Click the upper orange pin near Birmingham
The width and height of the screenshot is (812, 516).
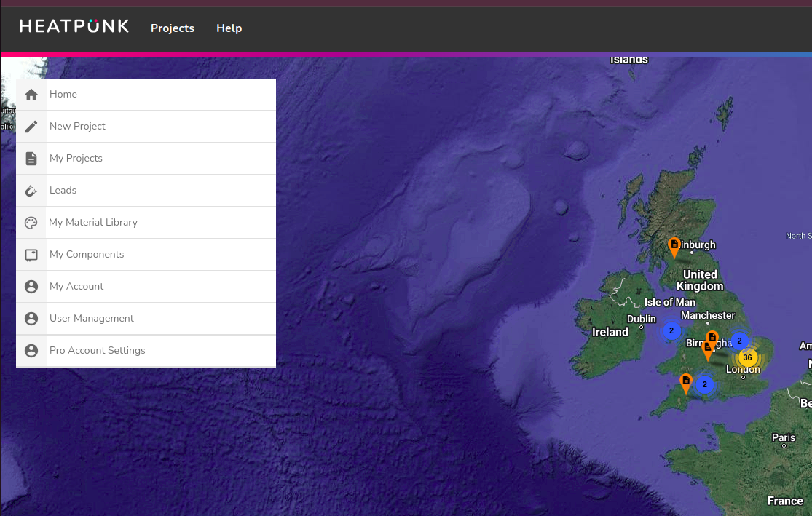point(712,339)
